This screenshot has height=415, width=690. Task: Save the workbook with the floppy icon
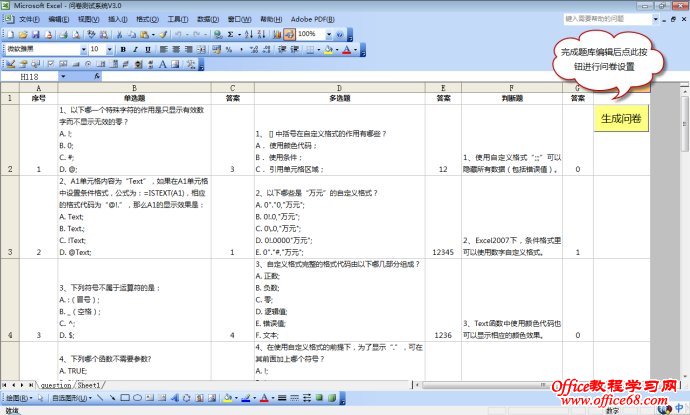pyautogui.click(x=36, y=34)
